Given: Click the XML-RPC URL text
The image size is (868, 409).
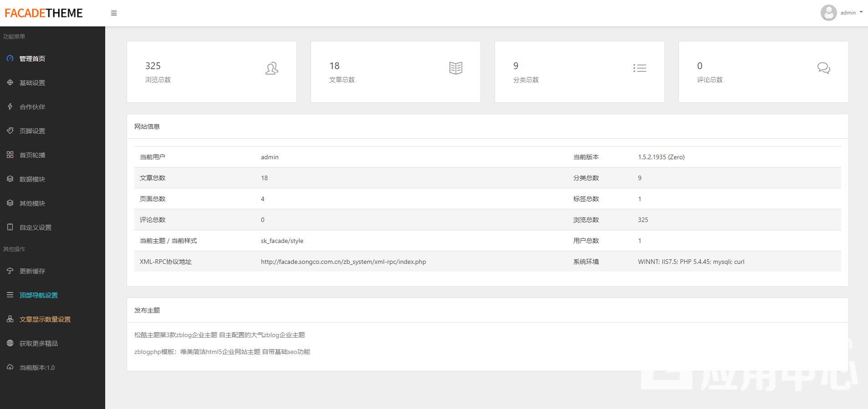Looking at the screenshot, I should pos(343,262).
